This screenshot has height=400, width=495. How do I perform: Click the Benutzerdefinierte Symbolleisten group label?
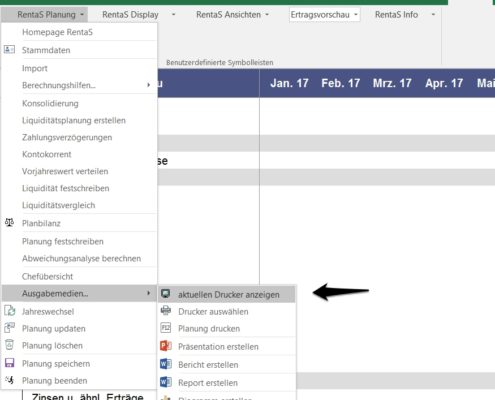(x=220, y=62)
